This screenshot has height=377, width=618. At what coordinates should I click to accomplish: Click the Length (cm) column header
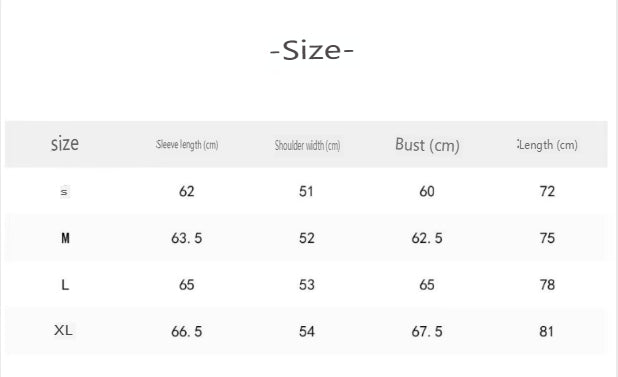pyautogui.click(x=547, y=145)
